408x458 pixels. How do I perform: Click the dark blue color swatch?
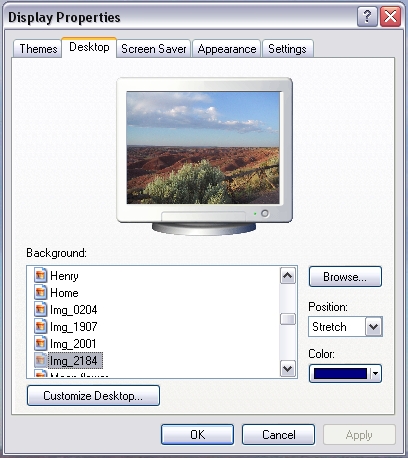340,374
